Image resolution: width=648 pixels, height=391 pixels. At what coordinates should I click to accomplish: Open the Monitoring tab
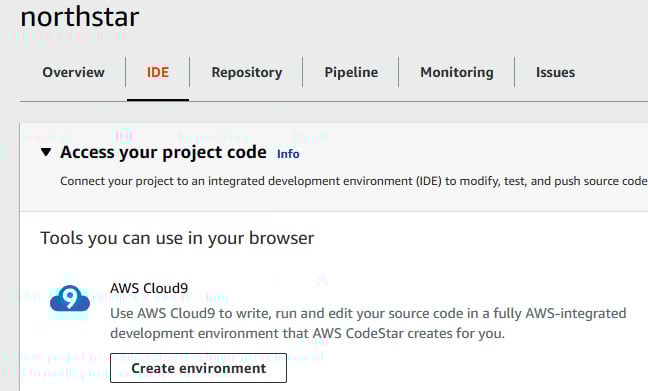pos(457,72)
